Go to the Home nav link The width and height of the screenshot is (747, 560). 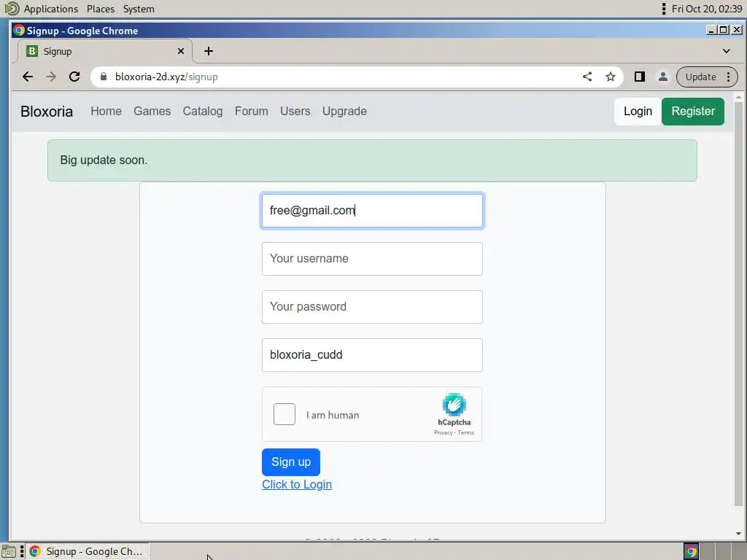pyautogui.click(x=106, y=111)
